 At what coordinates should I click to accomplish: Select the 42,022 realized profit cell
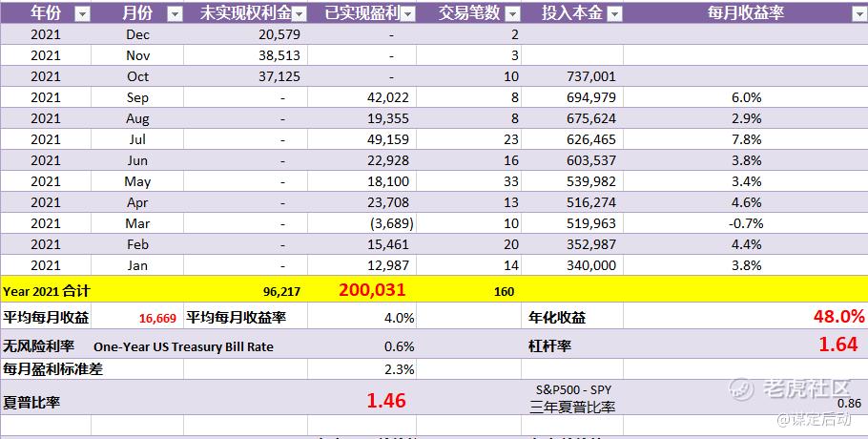coord(362,97)
